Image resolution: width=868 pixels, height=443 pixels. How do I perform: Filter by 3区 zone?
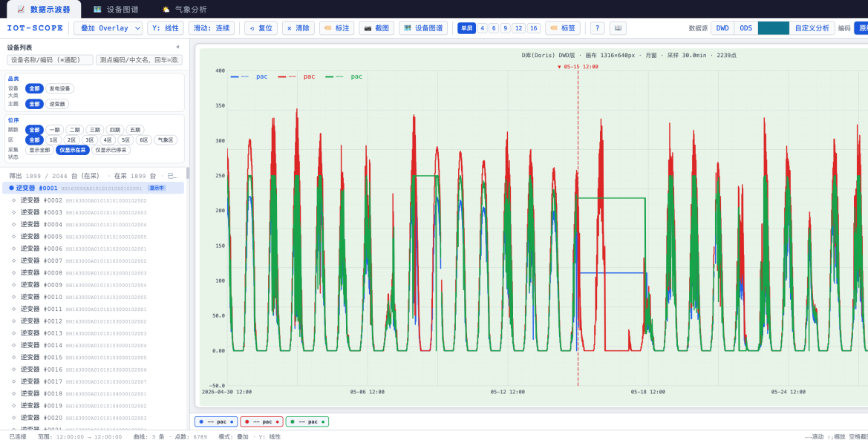90,140
